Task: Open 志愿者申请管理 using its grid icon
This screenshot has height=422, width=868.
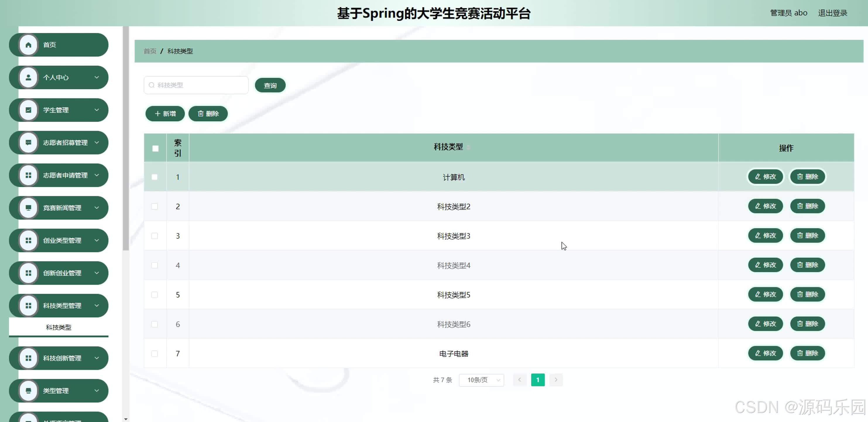Action: [28, 175]
